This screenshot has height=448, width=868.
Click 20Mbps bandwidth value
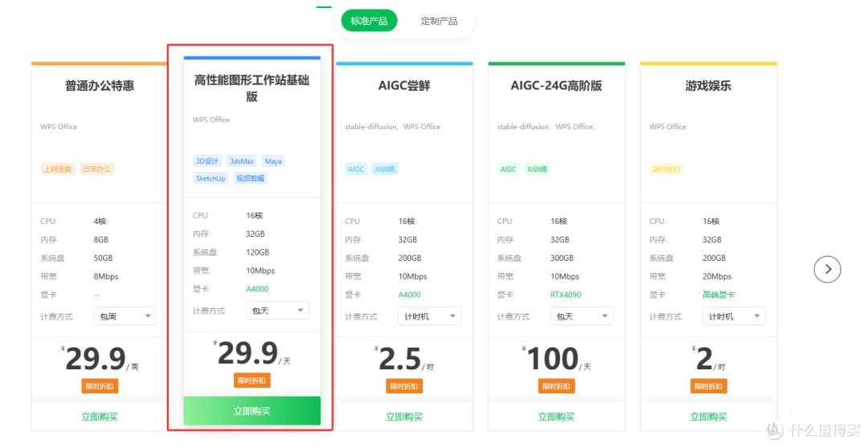[x=717, y=276]
